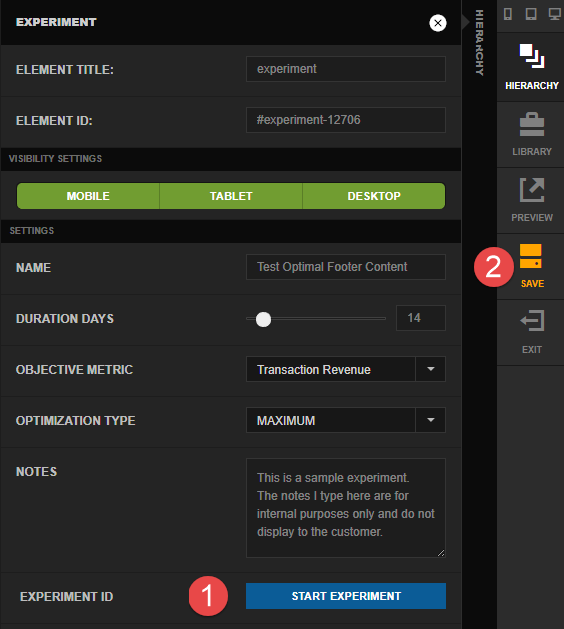Switch to mobile device view icon
Image resolution: width=564 pixels, height=629 pixels.
tap(508, 14)
